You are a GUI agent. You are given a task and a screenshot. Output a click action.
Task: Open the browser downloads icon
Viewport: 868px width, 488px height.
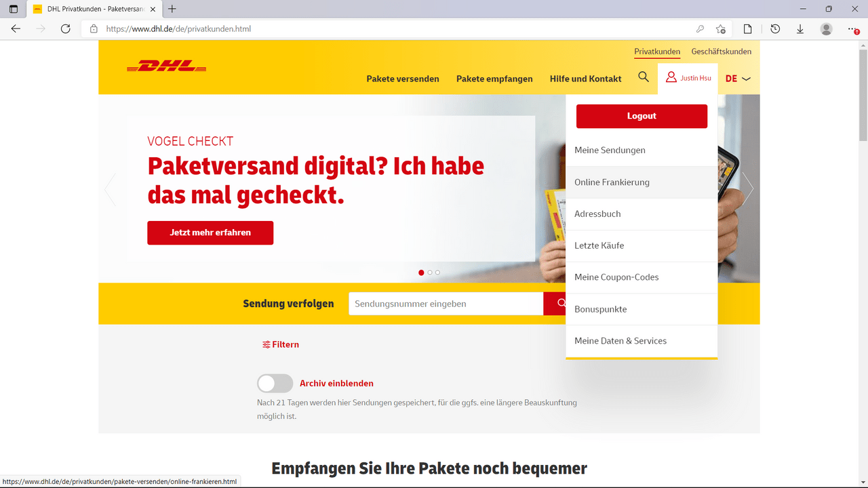[x=800, y=29]
